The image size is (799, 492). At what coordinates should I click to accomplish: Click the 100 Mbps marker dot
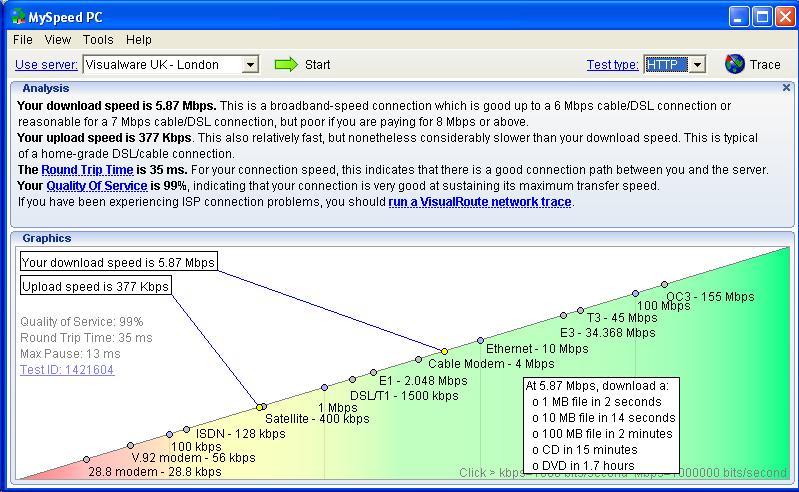click(x=635, y=293)
